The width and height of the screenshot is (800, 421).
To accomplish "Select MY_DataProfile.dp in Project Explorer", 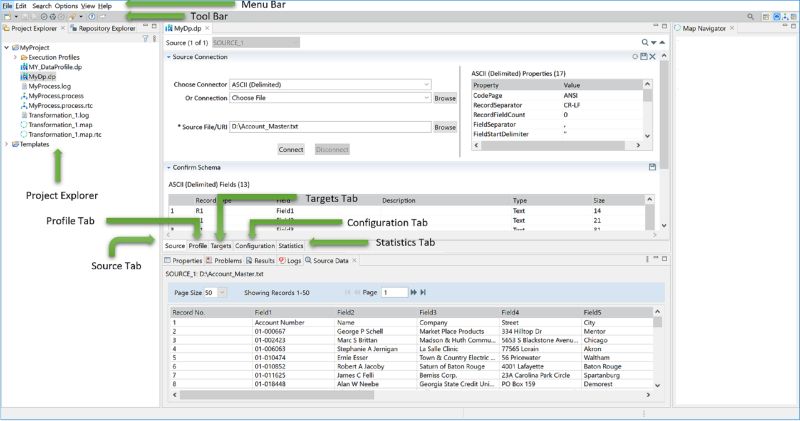I will pyautogui.click(x=51, y=67).
